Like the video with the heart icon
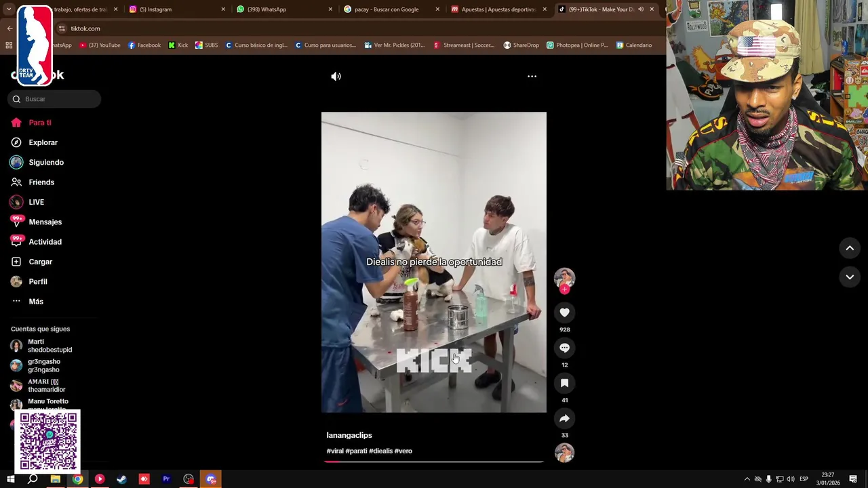Screen dimensions: 868x488 [x=564, y=312]
